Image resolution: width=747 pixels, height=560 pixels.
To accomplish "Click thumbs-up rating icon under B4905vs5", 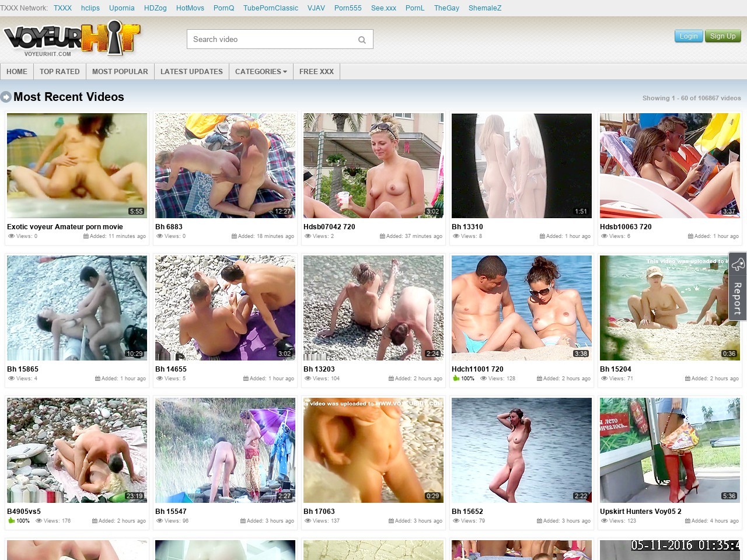I will coord(11,521).
